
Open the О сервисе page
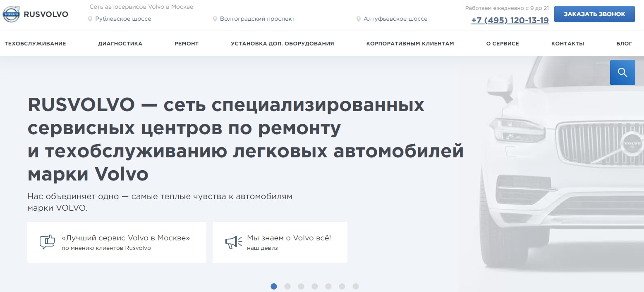click(503, 43)
